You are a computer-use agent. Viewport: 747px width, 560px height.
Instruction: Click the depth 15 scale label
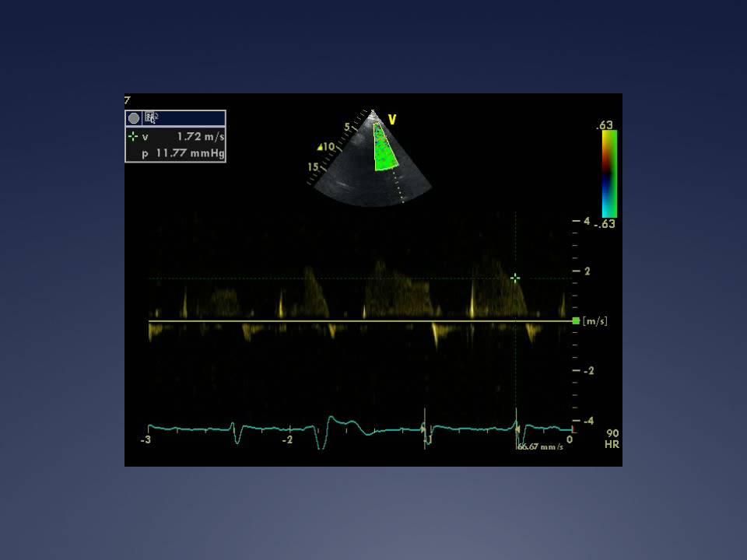point(313,166)
